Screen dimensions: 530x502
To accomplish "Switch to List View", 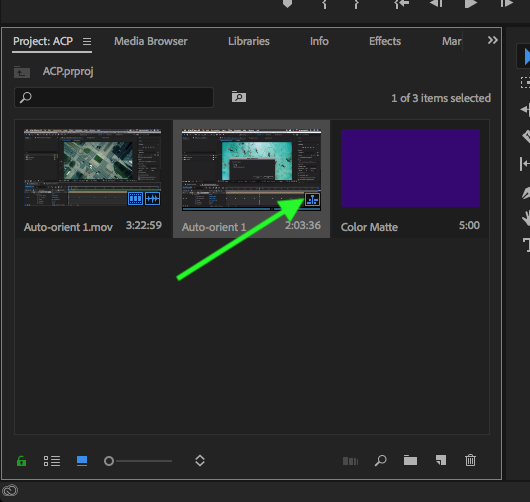I will coord(52,461).
